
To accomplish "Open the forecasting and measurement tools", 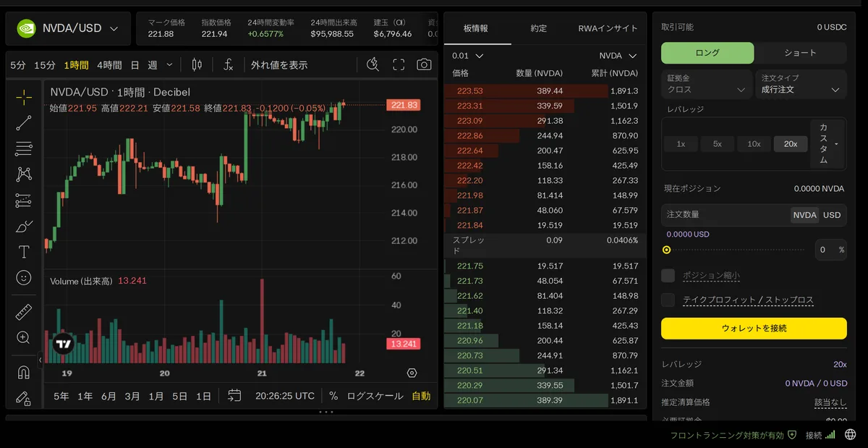I will click(24, 200).
